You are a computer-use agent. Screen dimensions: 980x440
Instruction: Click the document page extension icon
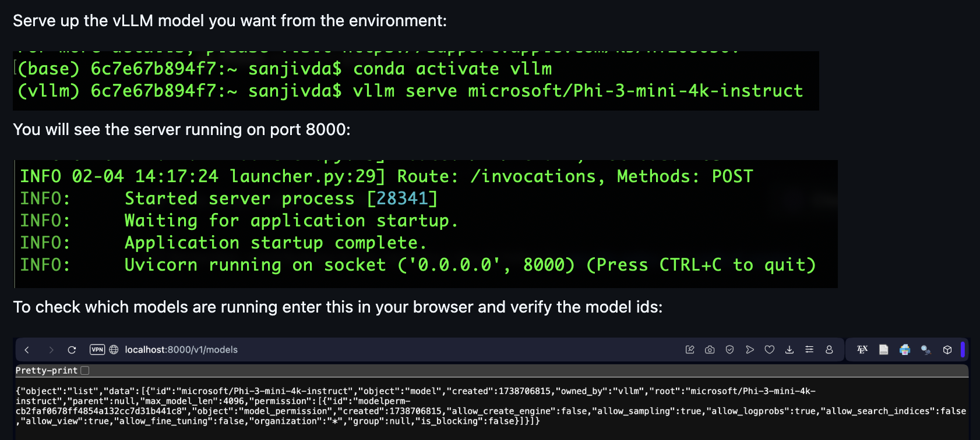coord(884,350)
